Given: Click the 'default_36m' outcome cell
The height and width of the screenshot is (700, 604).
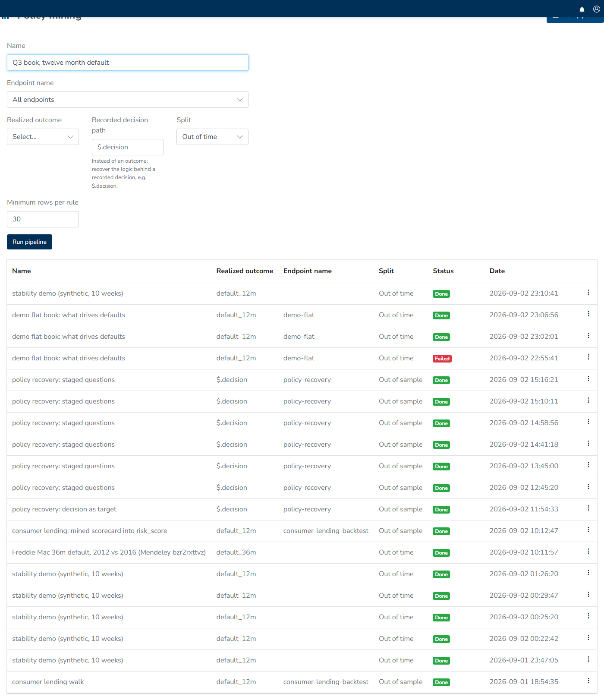Looking at the screenshot, I should tap(236, 552).
